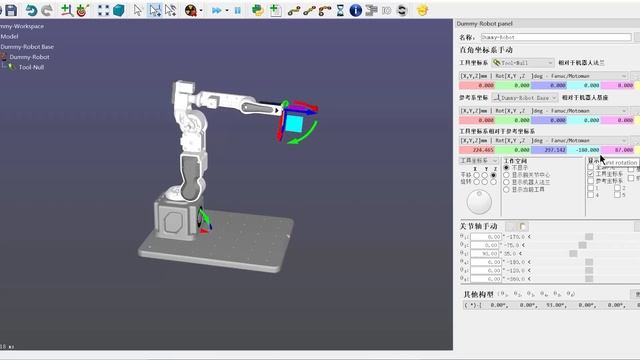Viewport: 640px width, 360px height.
Task: Check the 参考坐标系 display checkbox
Action: 591,181
